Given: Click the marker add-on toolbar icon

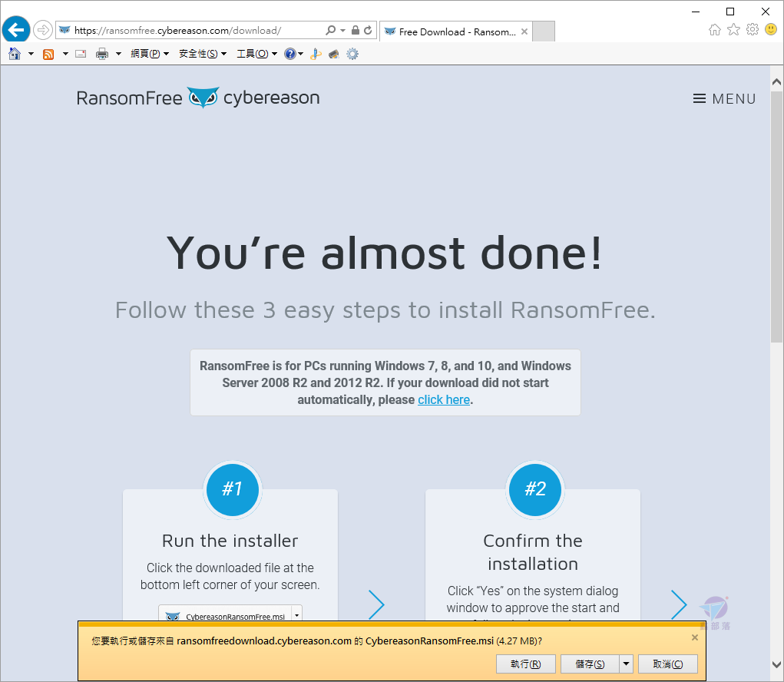Looking at the screenshot, I should pos(333,54).
